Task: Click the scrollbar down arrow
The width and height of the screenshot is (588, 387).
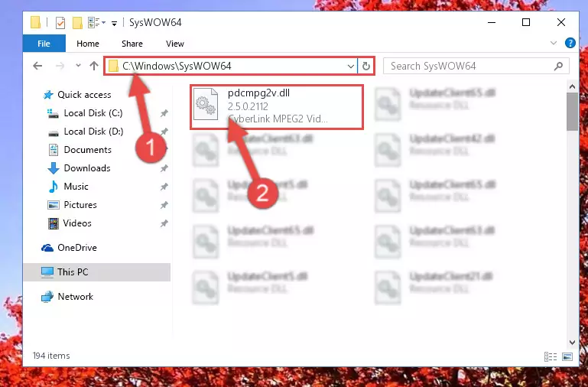Action: pos(572,342)
